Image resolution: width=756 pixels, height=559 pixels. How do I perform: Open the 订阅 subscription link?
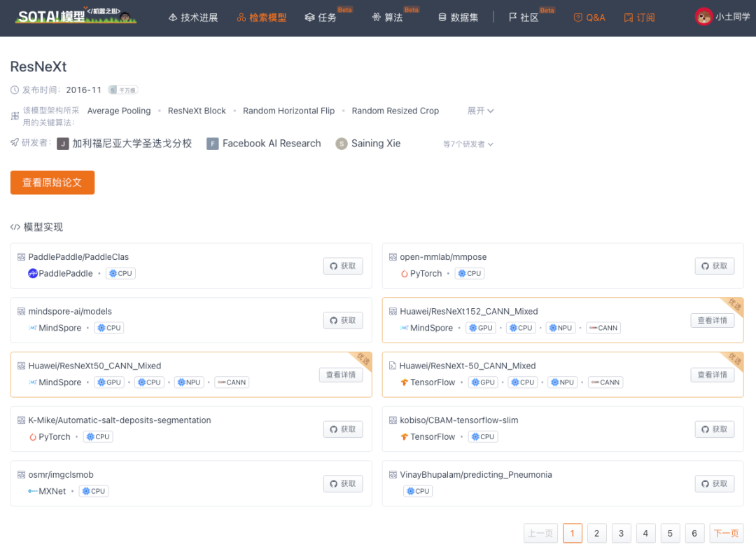point(639,18)
